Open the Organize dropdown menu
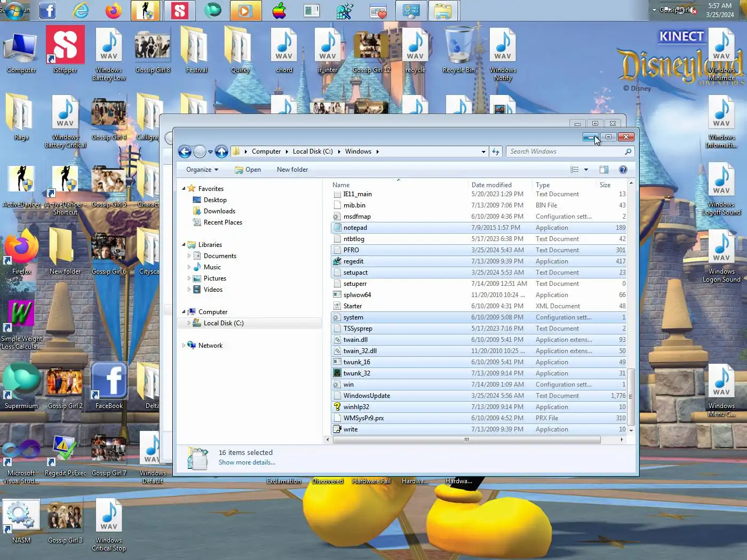Viewport: 747px width, 560px height. click(202, 170)
